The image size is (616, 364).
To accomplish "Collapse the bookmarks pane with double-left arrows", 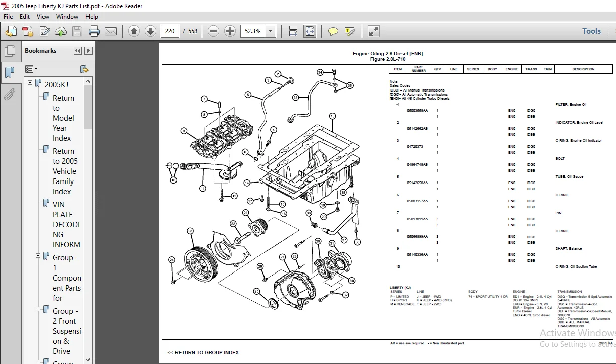I will point(77,51).
